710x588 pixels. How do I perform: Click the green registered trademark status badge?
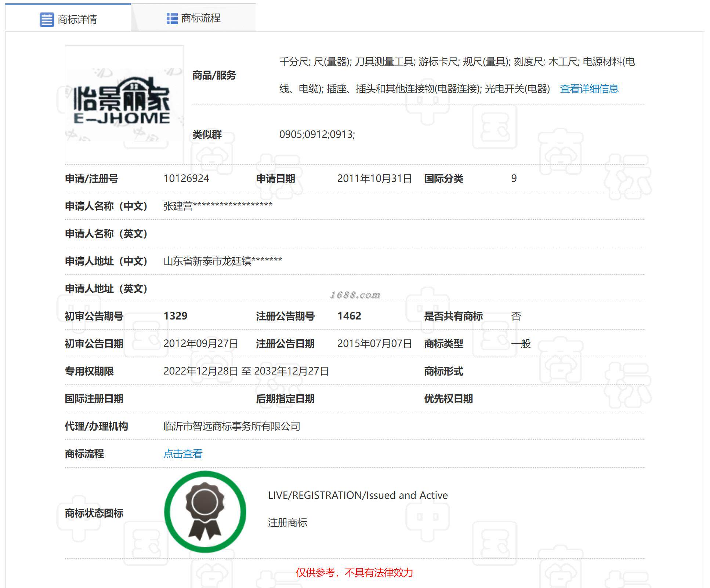coord(205,512)
